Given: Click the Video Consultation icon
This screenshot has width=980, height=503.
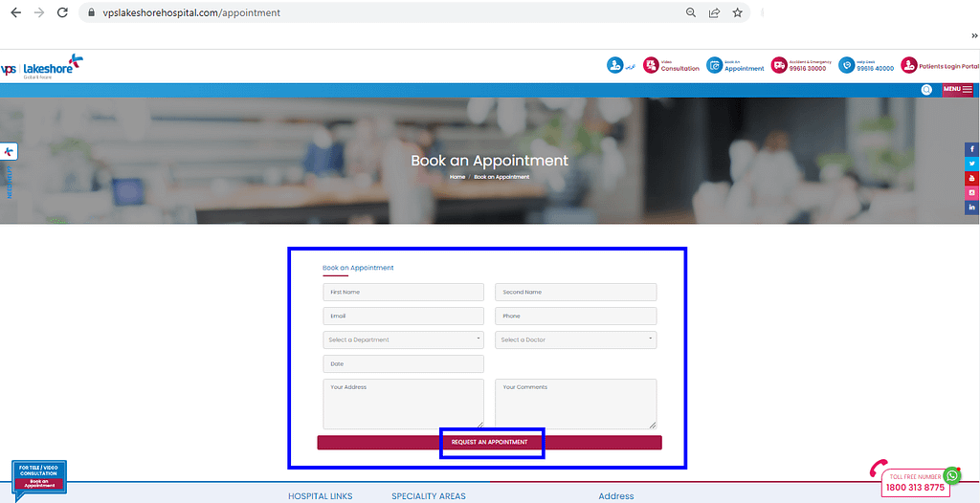Looking at the screenshot, I should pyautogui.click(x=651, y=65).
